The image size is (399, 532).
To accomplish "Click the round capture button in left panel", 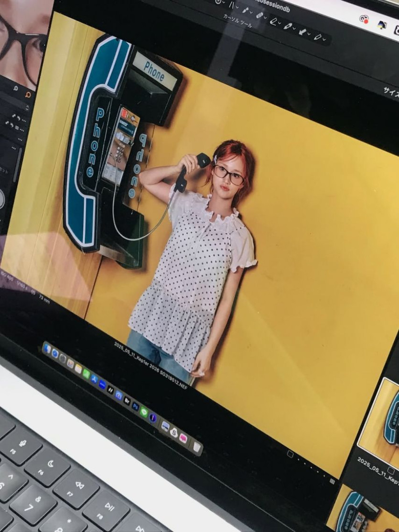I will tap(1, 198).
